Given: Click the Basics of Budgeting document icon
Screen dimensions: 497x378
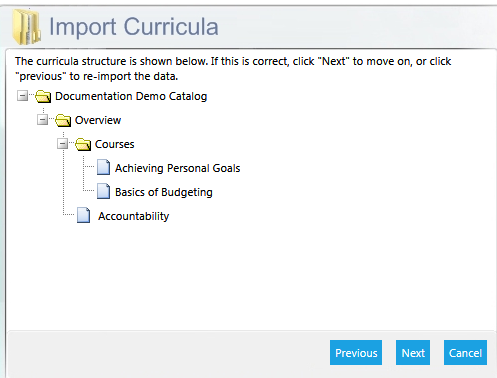Looking at the screenshot, I should [x=103, y=191].
